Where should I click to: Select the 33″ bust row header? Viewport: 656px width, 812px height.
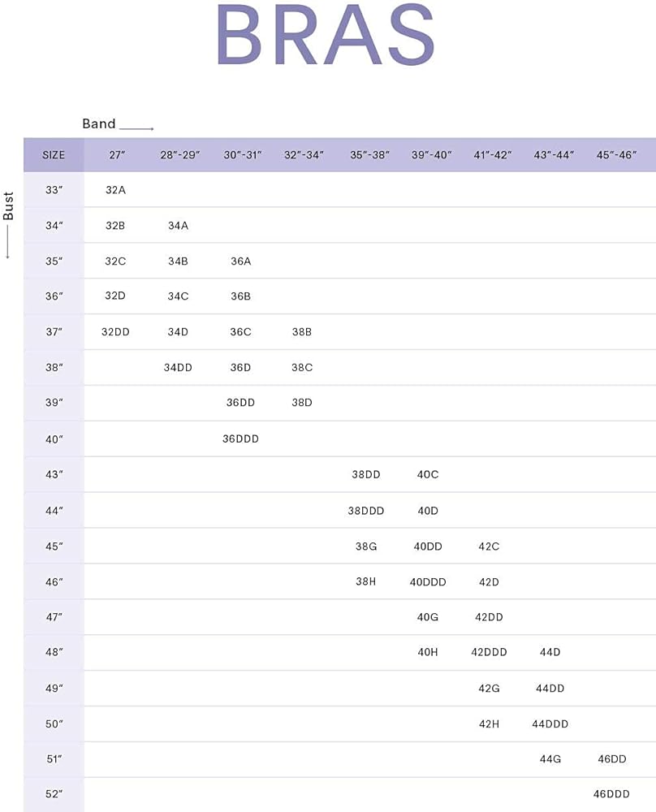coord(54,190)
